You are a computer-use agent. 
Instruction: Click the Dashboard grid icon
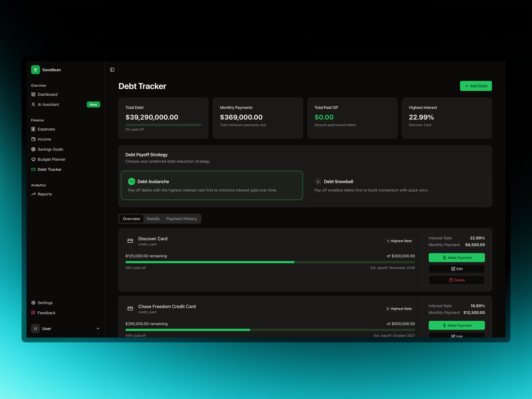point(33,94)
